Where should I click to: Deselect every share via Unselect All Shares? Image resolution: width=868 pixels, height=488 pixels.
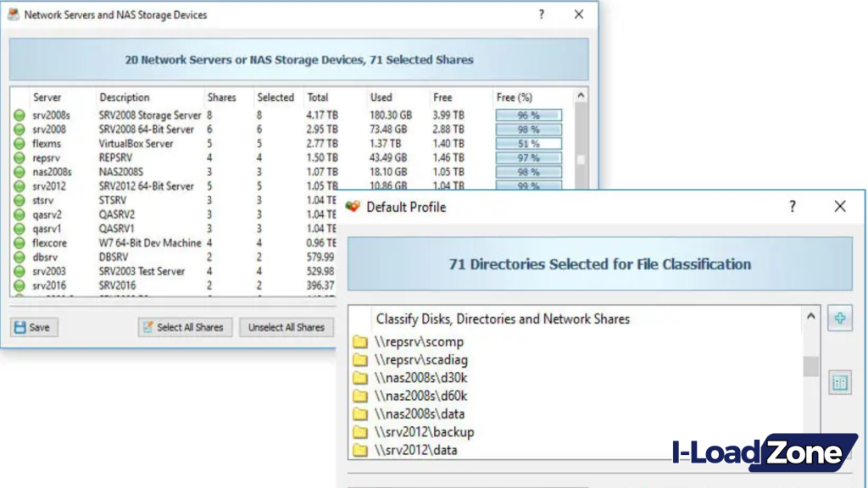coord(287,327)
